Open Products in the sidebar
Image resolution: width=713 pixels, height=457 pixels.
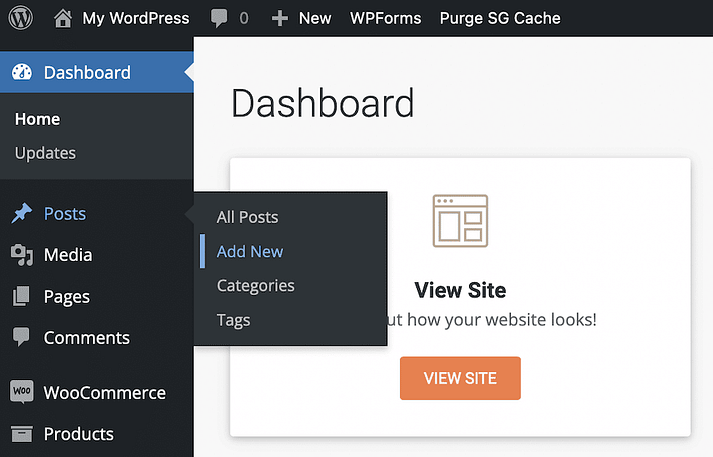coord(79,434)
